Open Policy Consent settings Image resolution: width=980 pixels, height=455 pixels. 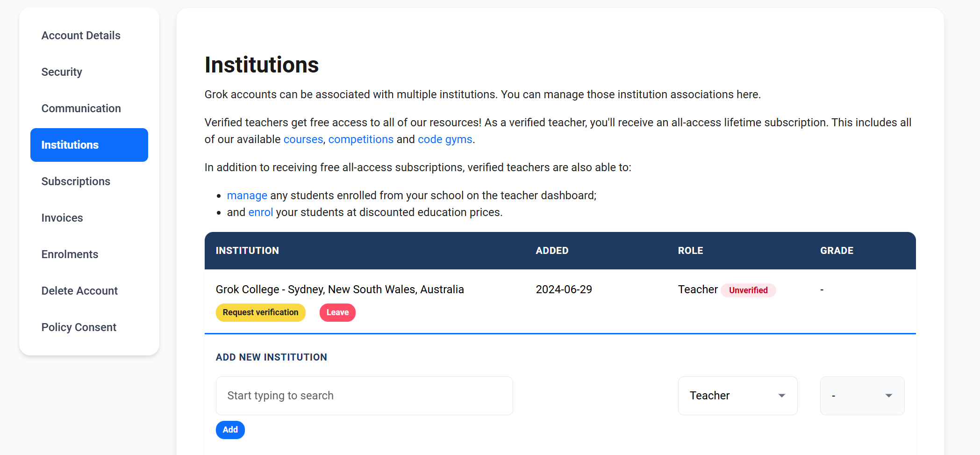[79, 327]
